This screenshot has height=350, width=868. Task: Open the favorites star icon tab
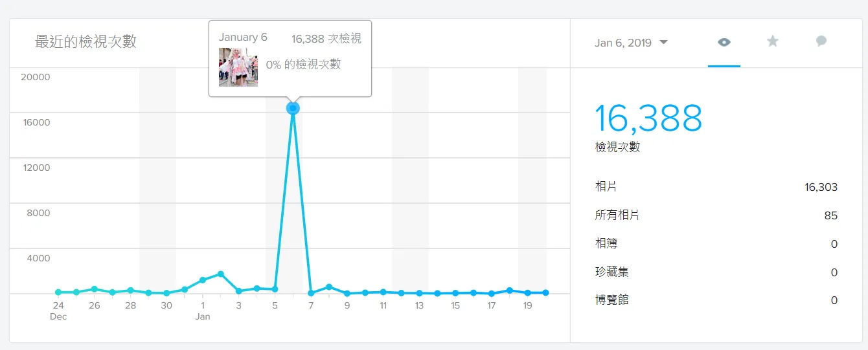coord(772,41)
